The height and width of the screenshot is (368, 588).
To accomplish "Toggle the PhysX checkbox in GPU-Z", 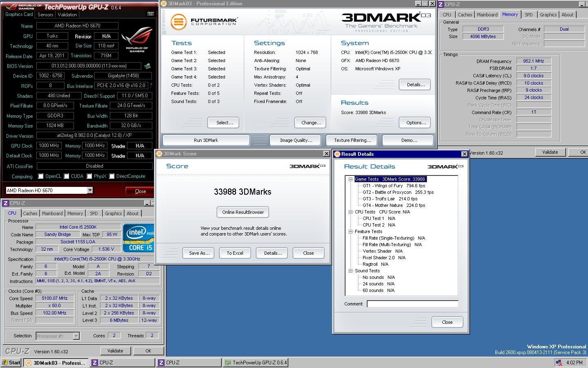I will [89, 176].
